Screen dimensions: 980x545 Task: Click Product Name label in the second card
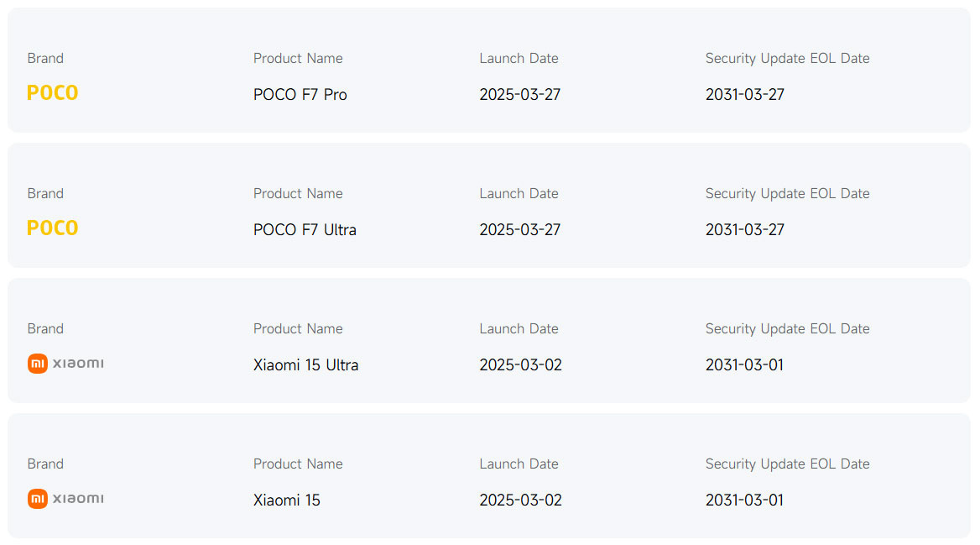298,193
